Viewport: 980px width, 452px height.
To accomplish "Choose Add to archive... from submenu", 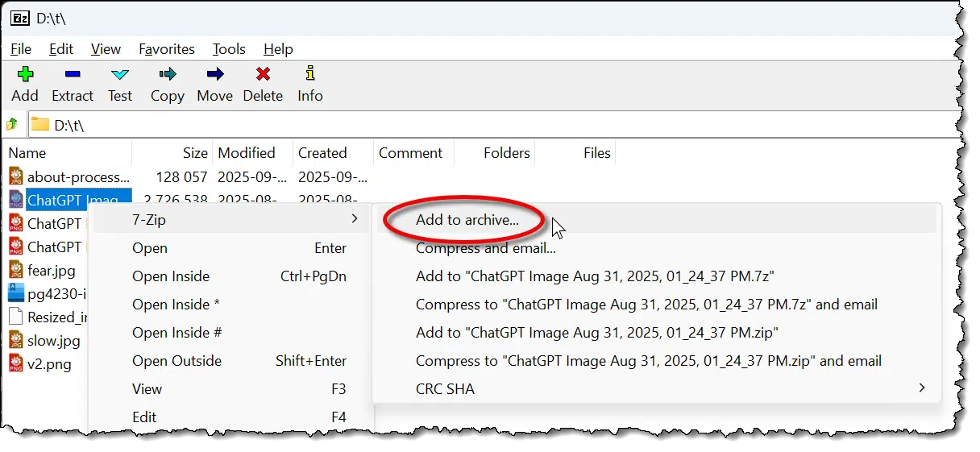I will click(467, 219).
